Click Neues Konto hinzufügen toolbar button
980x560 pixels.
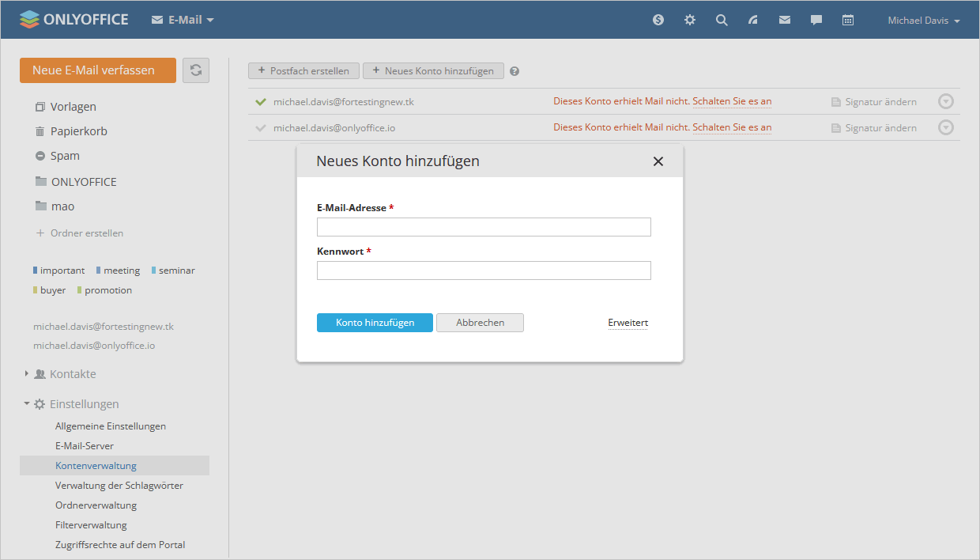(x=433, y=71)
